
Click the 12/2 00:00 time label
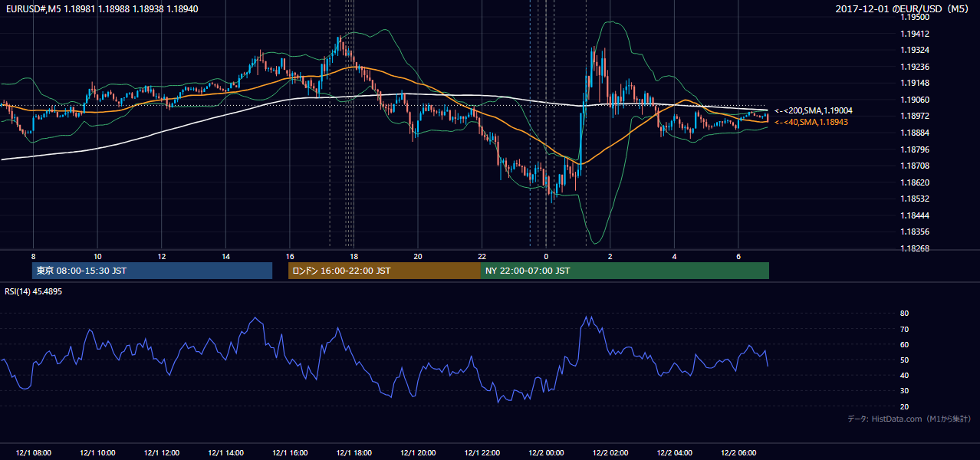click(x=546, y=453)
